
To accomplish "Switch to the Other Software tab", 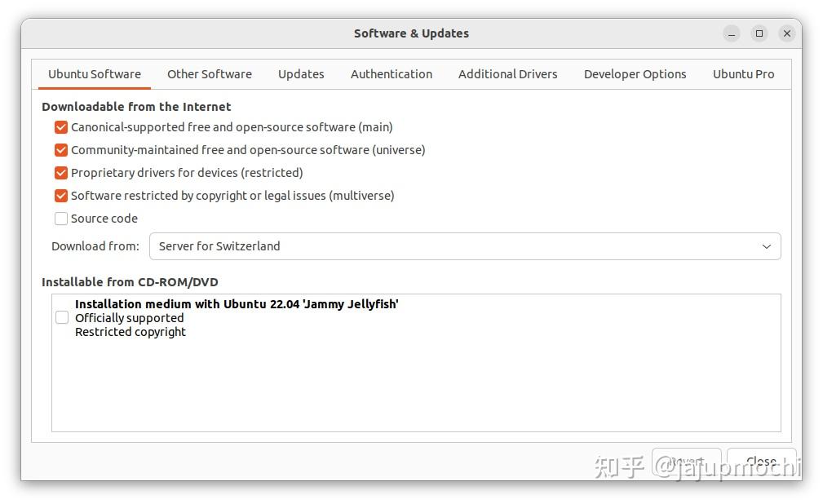I will coord(209,73).
